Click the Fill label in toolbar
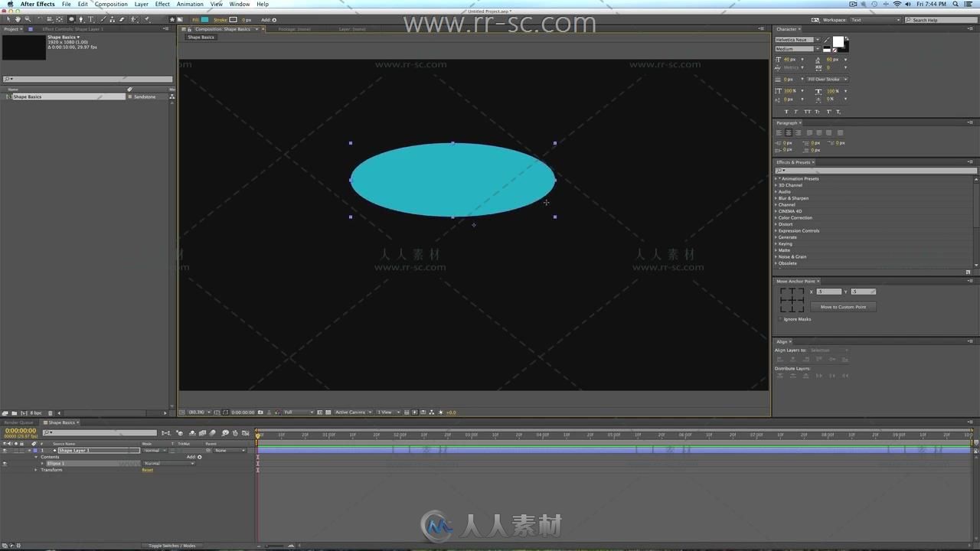 [x=195, y=20]
